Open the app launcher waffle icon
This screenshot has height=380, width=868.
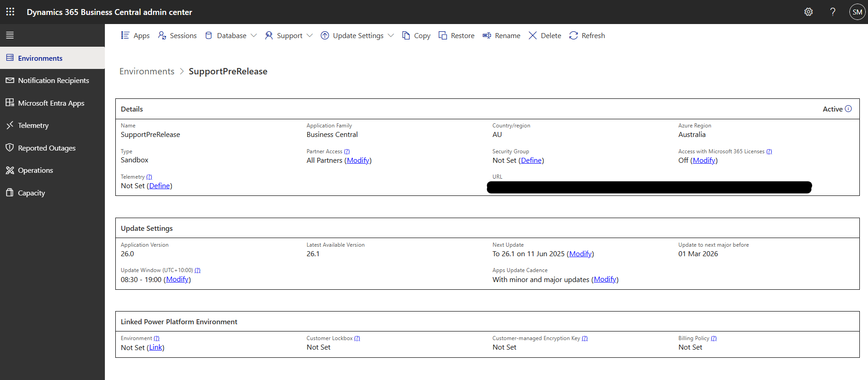click(x=10, y=12)
